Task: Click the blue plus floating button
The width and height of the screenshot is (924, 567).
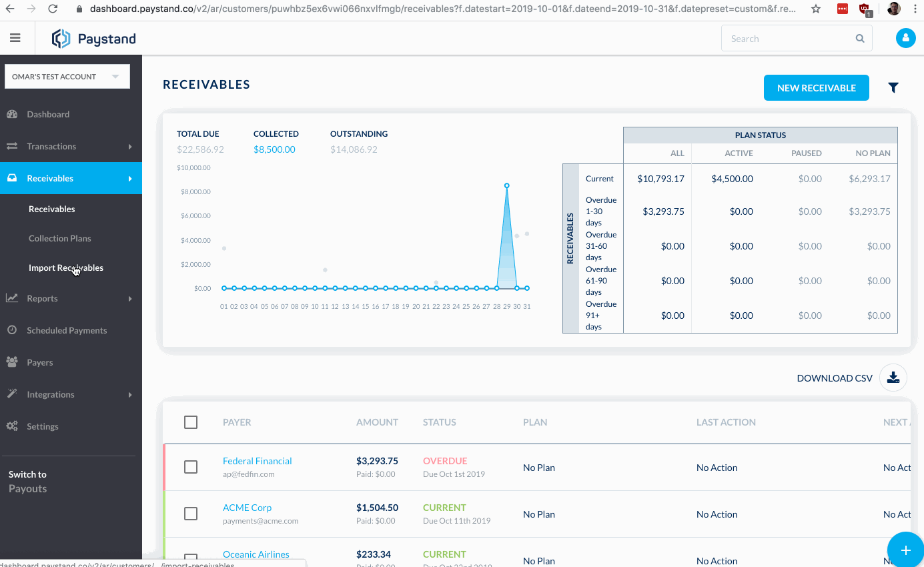Action: [x=905, y=550]
